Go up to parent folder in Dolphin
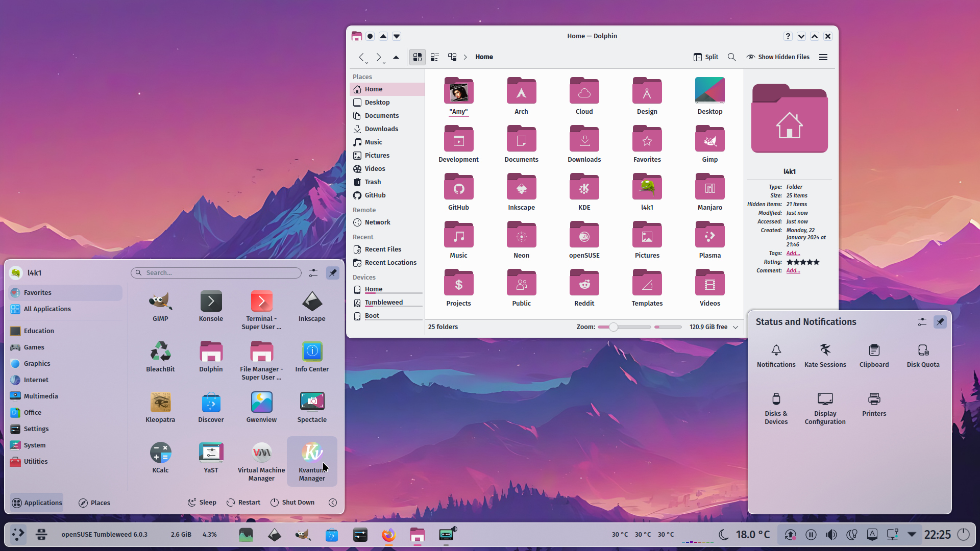This screenshot has width=980, height=551. (x=396, y=57)
